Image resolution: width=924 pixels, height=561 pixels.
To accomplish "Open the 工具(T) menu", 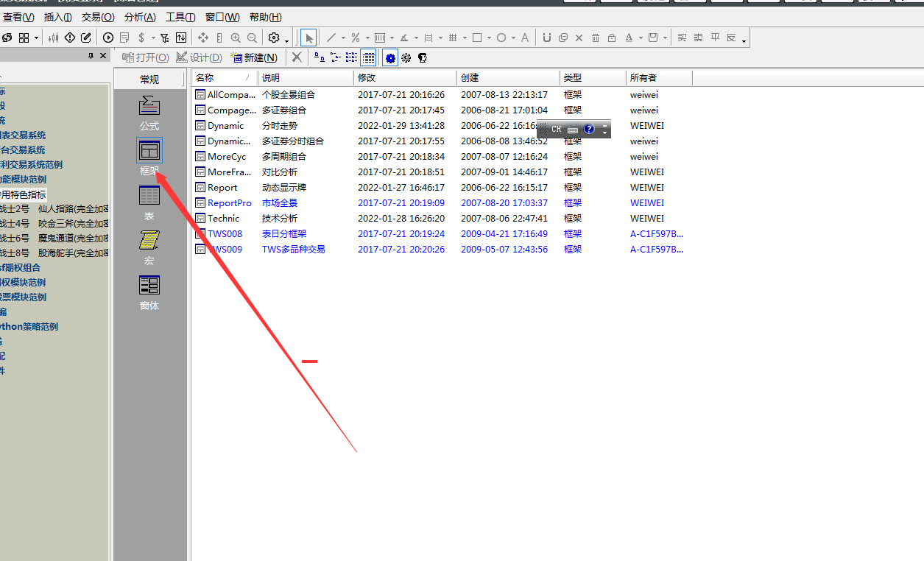I will point(180,17).
